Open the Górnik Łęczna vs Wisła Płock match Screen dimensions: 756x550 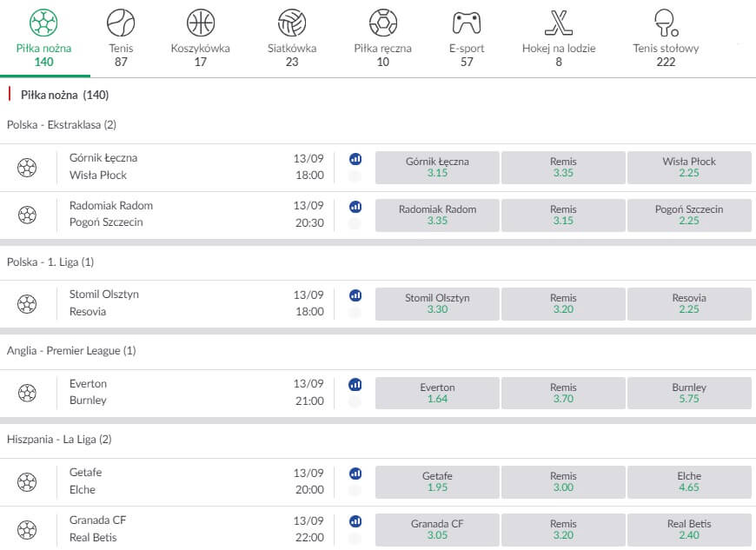(103, 166)
